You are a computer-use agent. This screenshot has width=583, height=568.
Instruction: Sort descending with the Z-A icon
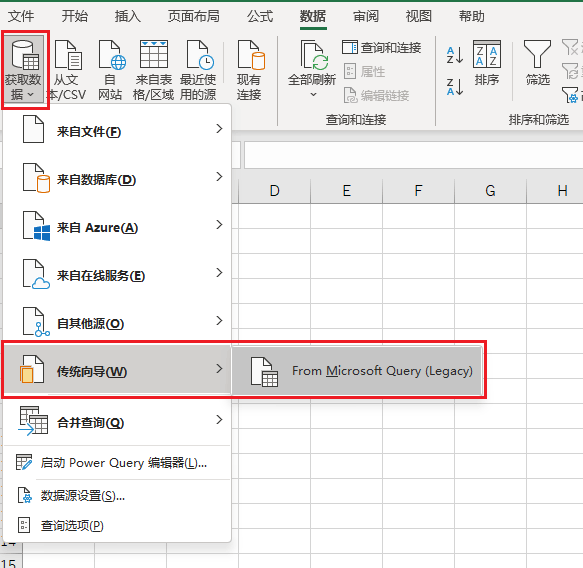pos(455,87)
